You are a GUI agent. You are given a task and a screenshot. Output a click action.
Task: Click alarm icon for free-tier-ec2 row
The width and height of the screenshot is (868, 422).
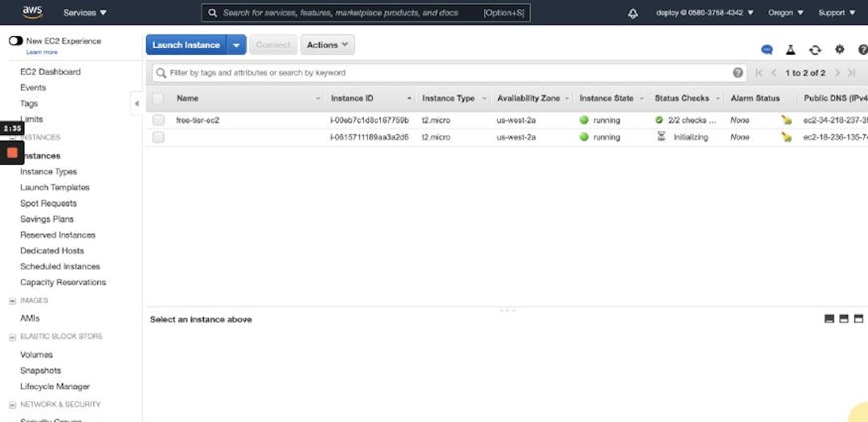pyautogui.click(x=786, y=121)
